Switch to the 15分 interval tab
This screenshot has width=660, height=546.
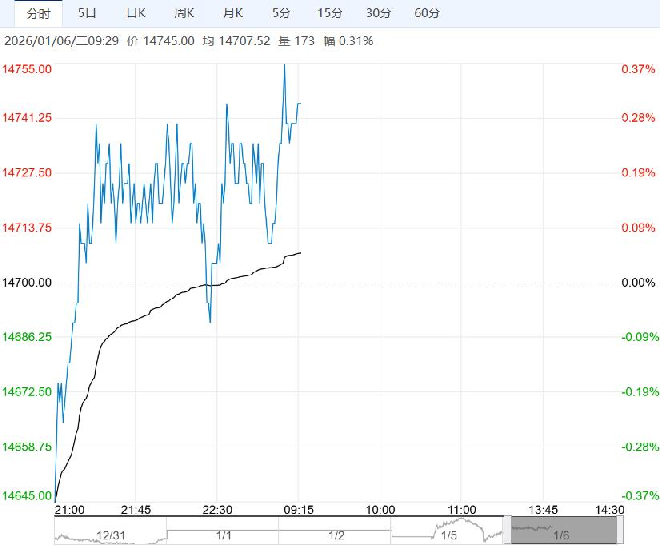click(329, 13)
